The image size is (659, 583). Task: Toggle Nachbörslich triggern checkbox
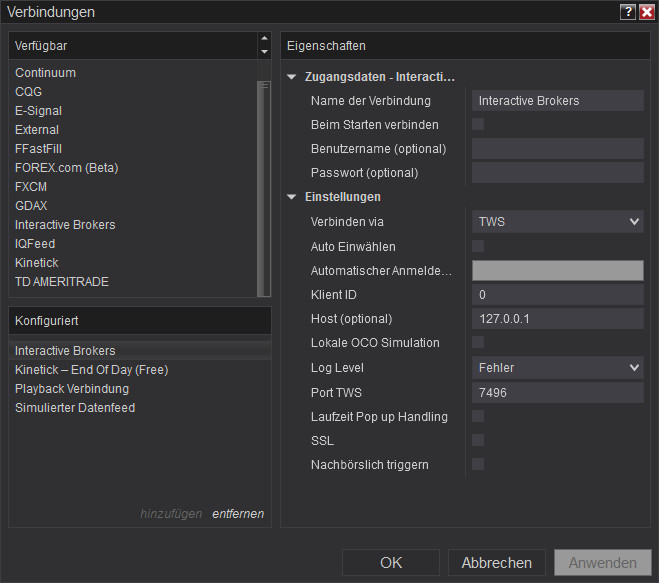coord(478,464)
